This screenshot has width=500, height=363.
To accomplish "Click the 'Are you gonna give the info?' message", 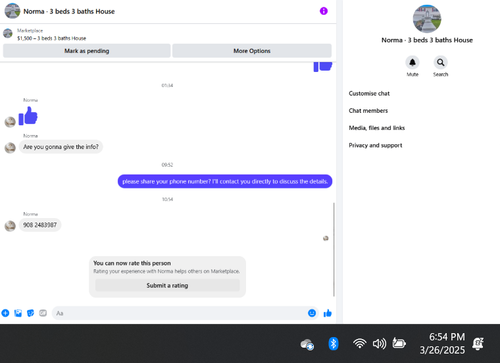I will click(61, 147).
